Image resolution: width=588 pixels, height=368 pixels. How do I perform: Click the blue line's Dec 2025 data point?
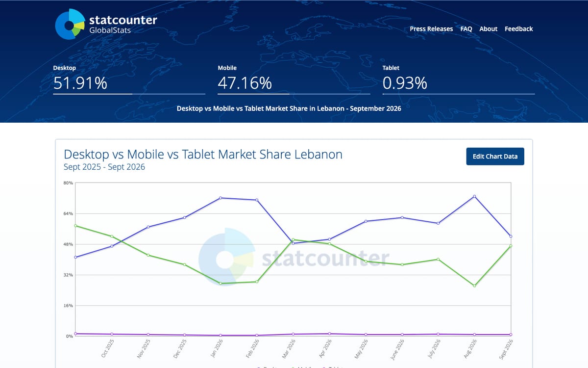[x=184, y=217]
